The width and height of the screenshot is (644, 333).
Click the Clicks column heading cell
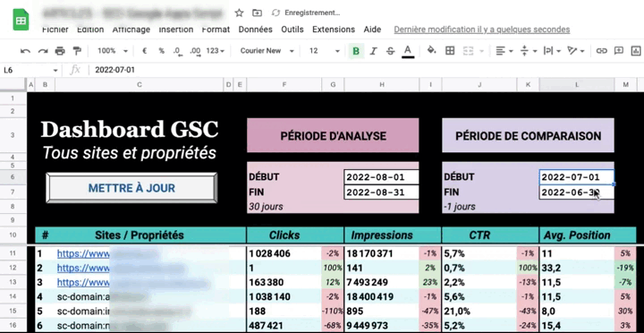[x=295, y=235]
